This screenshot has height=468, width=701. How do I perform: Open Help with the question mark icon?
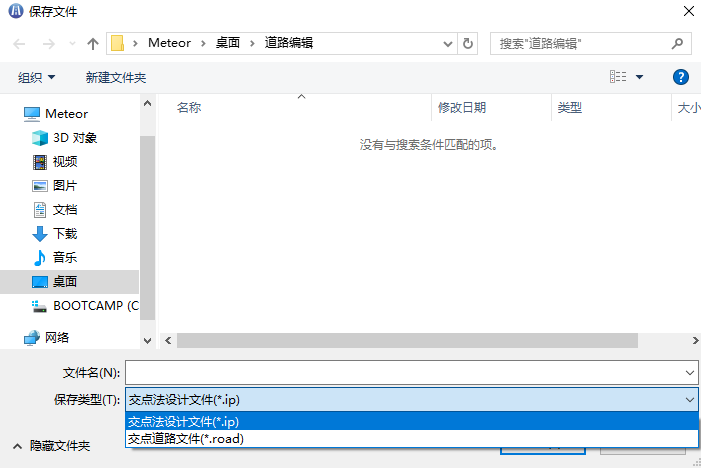click(x=680, y=77)
